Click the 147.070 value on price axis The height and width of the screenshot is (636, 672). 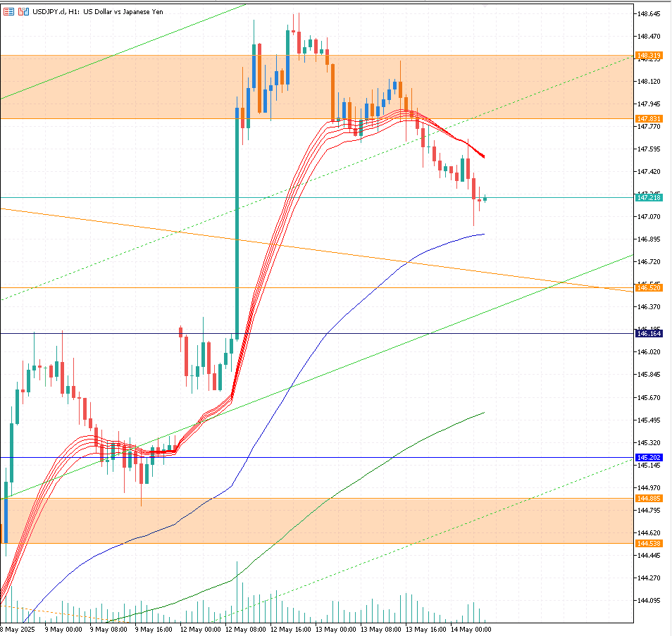pos(649,217)
